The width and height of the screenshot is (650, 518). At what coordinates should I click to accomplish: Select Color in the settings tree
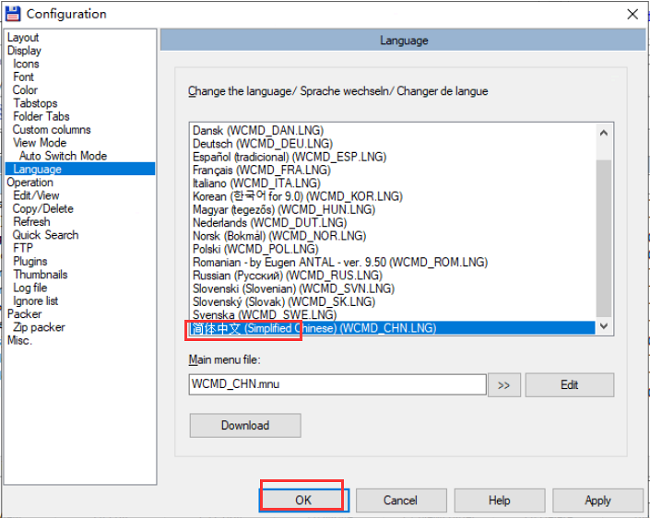(25, 90)
